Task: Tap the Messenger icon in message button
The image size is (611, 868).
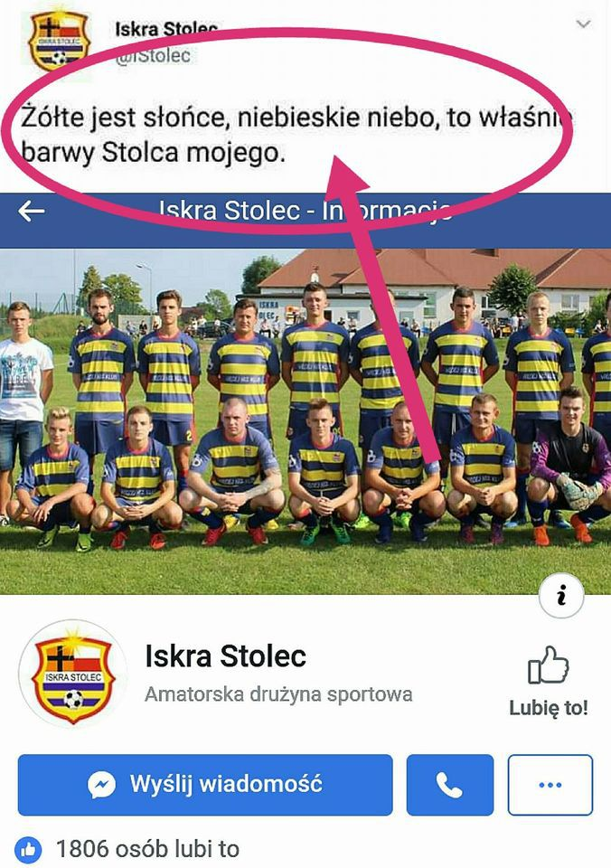Action: pyautogui.click(x=102, y=785)
